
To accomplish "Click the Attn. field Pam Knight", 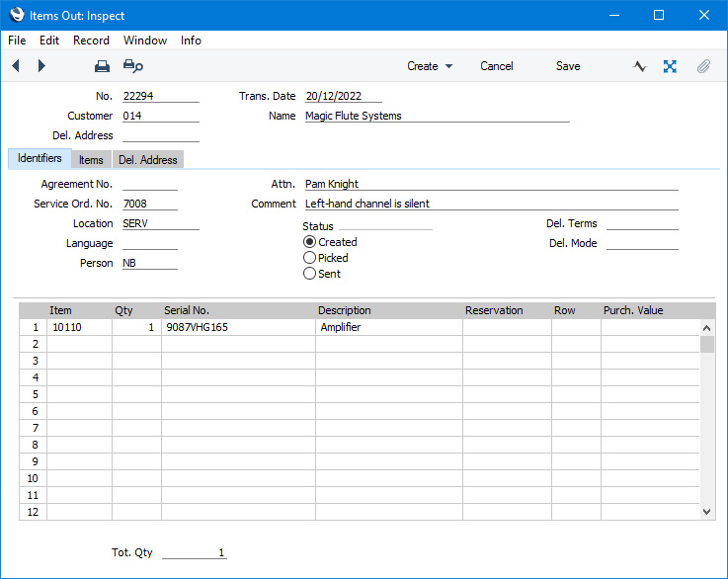I will (492, 184).
